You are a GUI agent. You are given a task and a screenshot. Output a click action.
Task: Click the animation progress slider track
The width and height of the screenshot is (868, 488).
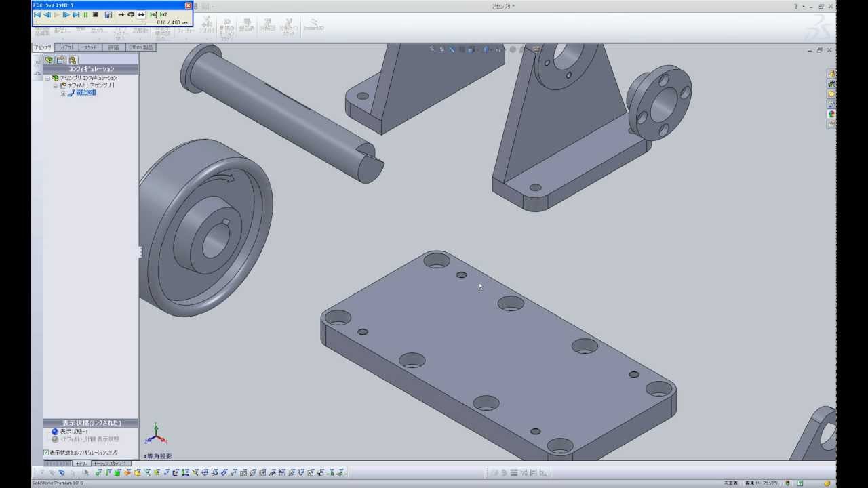(88, 23)
